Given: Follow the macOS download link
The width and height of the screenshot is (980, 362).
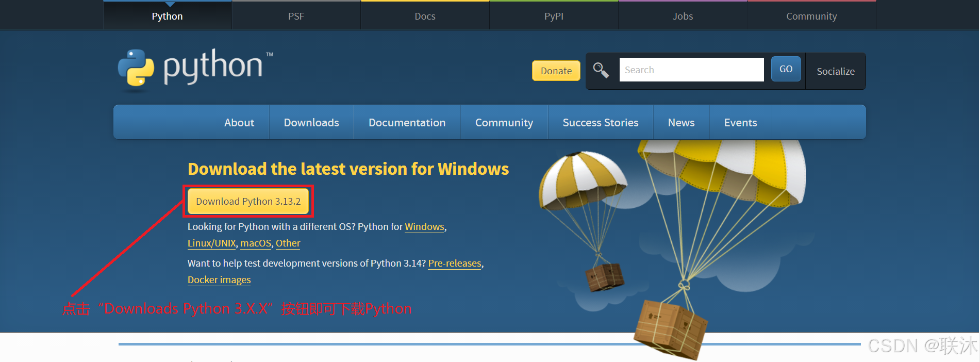Looking at the screenshot, I should pyautogui.click(x=256, y=243).
